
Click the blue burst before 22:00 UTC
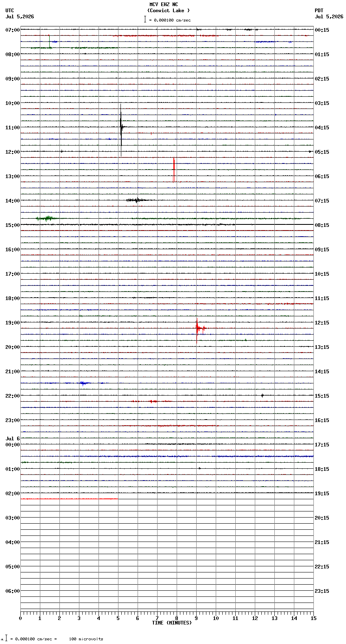(x=84, y=383)
